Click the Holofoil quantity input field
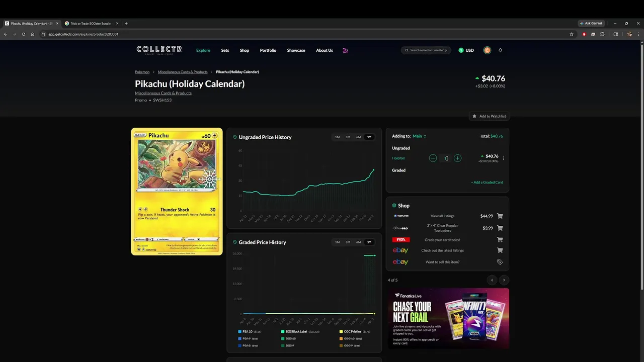The image size is (644, 362). click(446, 158)
